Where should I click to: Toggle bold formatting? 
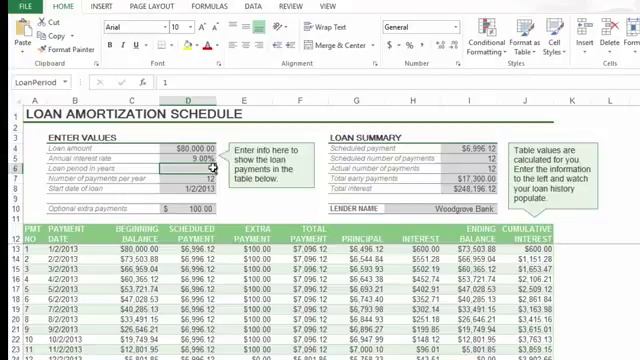coord(110,45)
